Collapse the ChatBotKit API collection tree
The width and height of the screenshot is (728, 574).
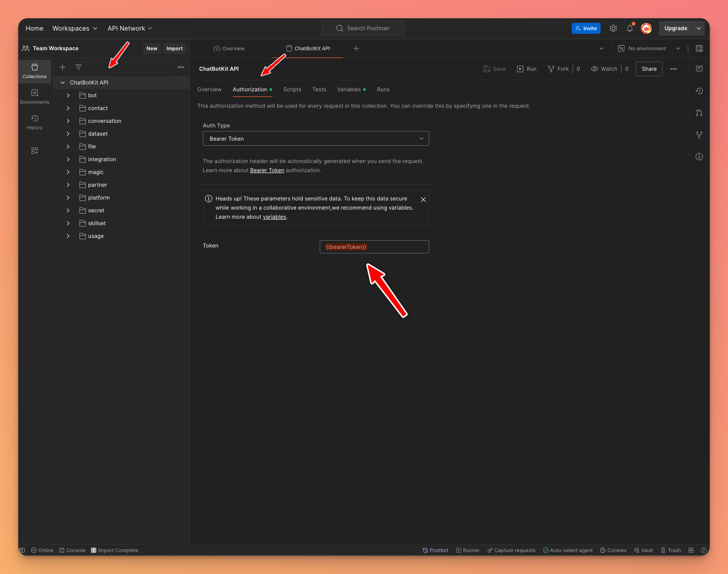63,83
